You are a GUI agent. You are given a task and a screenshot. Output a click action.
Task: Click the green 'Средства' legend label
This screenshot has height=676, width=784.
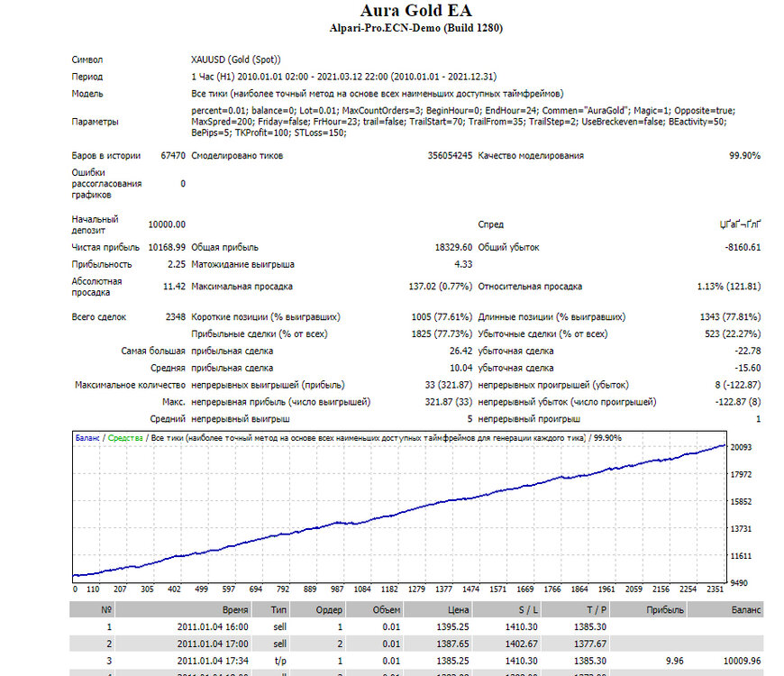125,438
